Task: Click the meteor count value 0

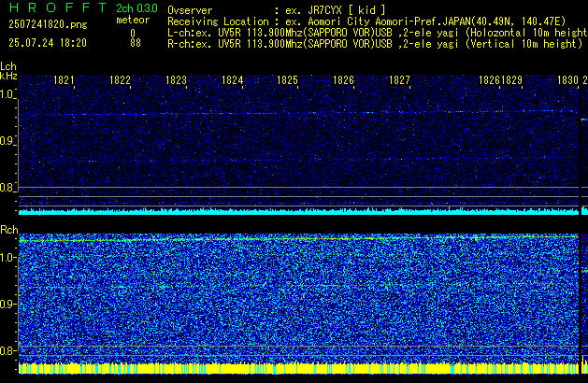Action: (x=133, y=34)
